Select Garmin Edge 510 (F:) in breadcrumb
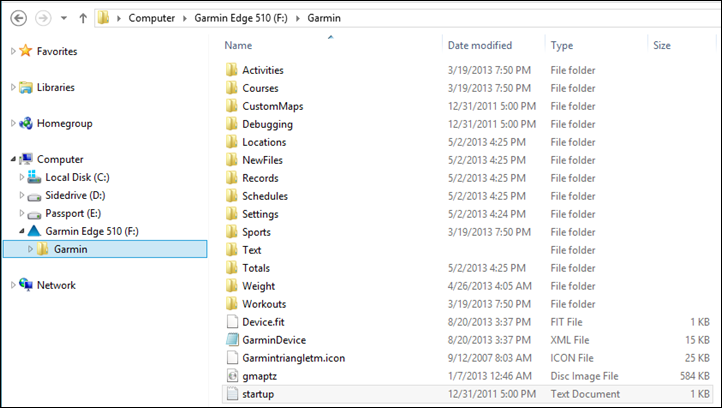The width and height of the screenshot is (722, 408). pos(241,18)
